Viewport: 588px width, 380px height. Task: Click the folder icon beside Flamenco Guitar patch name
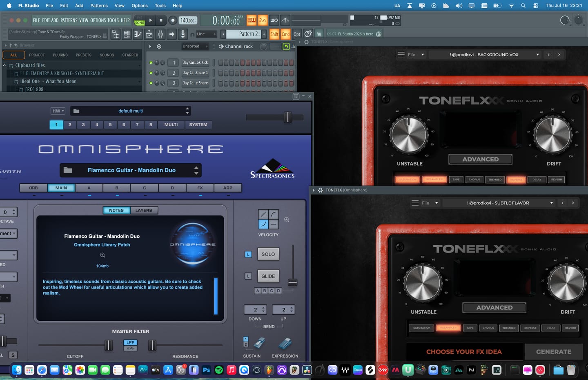tap(68, 170)
